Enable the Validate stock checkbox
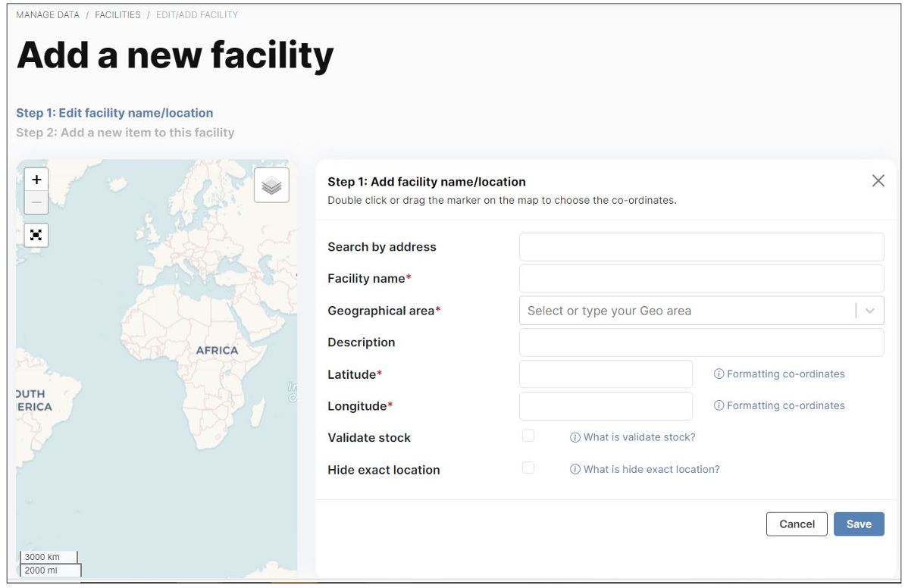905x588 pixels. click(x=528, y=436)
